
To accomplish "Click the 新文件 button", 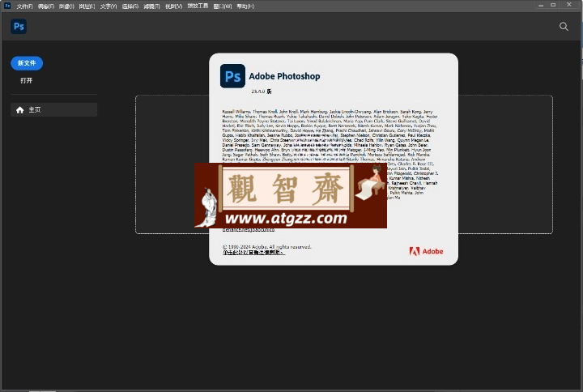I will point(27,63).
